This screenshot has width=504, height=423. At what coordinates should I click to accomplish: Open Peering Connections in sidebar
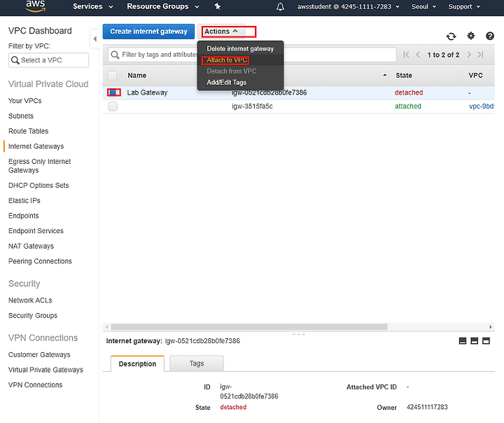pos(40,261)
